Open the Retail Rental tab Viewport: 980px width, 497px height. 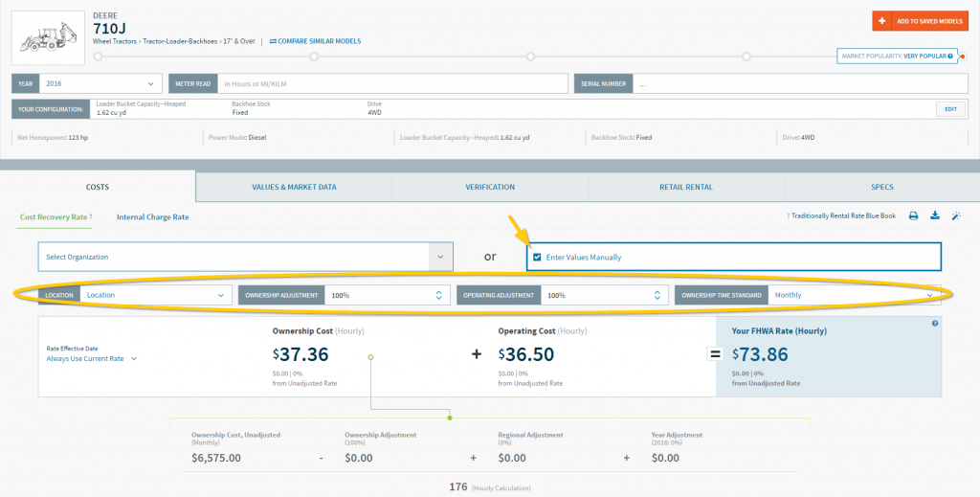tap(685, 187)
